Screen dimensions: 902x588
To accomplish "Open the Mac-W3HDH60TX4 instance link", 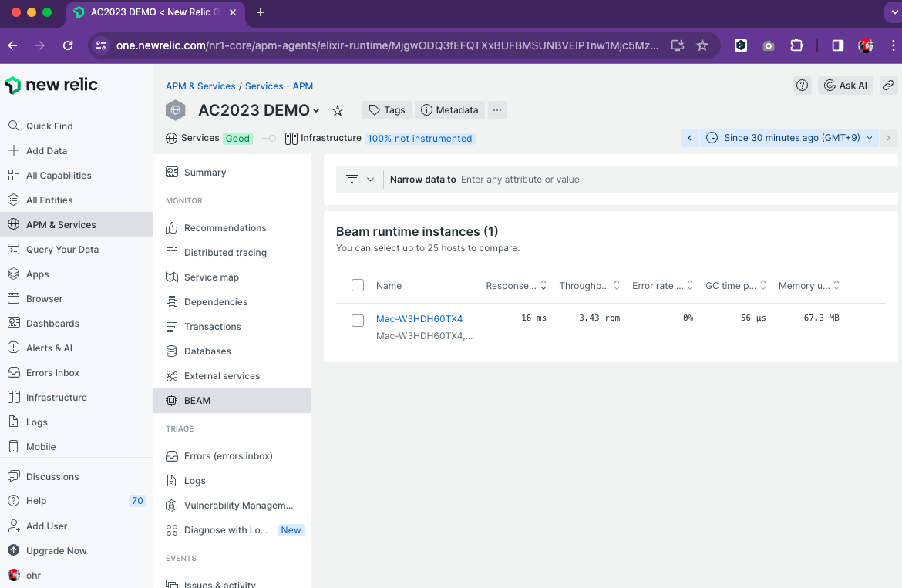I will (x=419, y=318).
